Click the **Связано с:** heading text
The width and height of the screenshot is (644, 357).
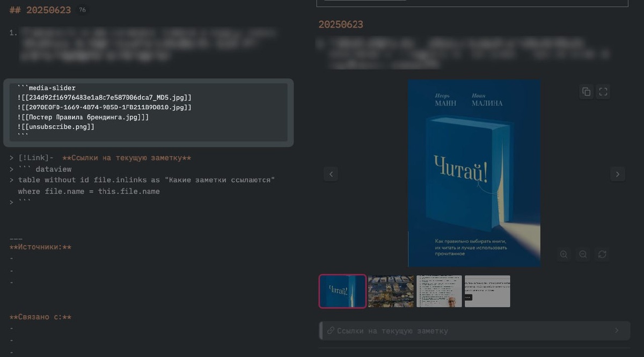(41, 317)
